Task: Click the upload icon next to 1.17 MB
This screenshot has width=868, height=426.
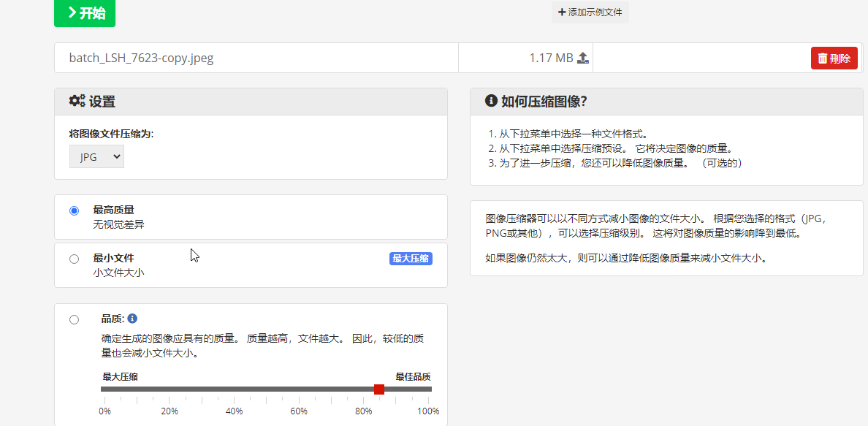Action: [x=582, y=58]
